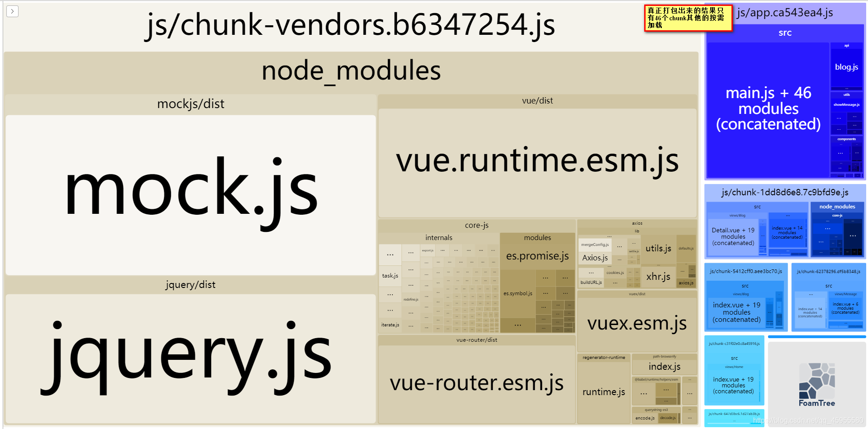This screenshot has height=429, width=868.
Task: Click the js/chunk-1dd8d6e8.7c9bfd9e.js header
Action: click(785, 193)
